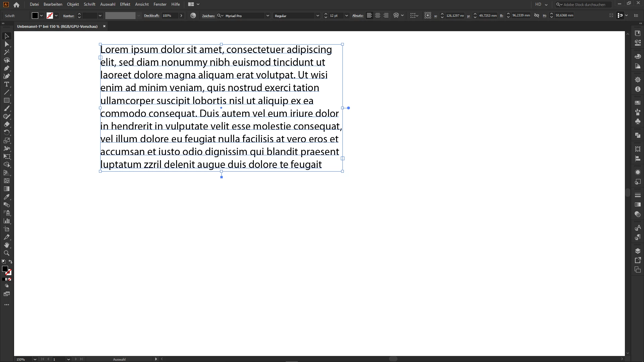Open the Schrift menu

coord(89,4)
